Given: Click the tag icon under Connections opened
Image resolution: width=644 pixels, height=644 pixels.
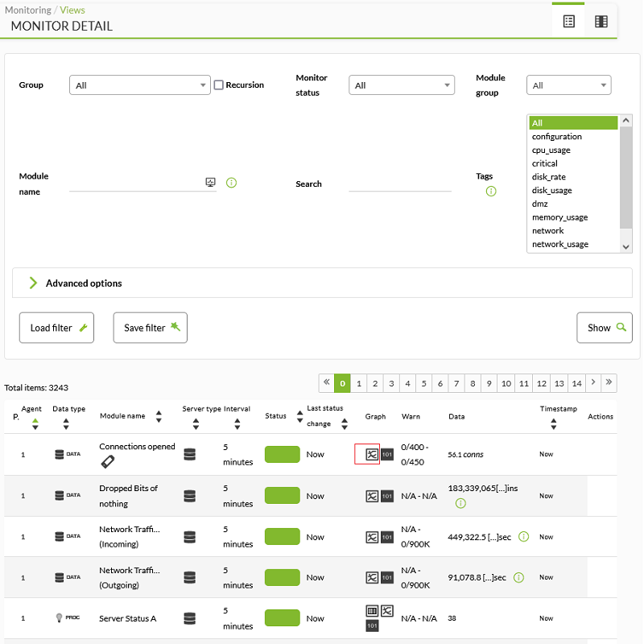Looking at the screenshot, I should pos(108,461).
